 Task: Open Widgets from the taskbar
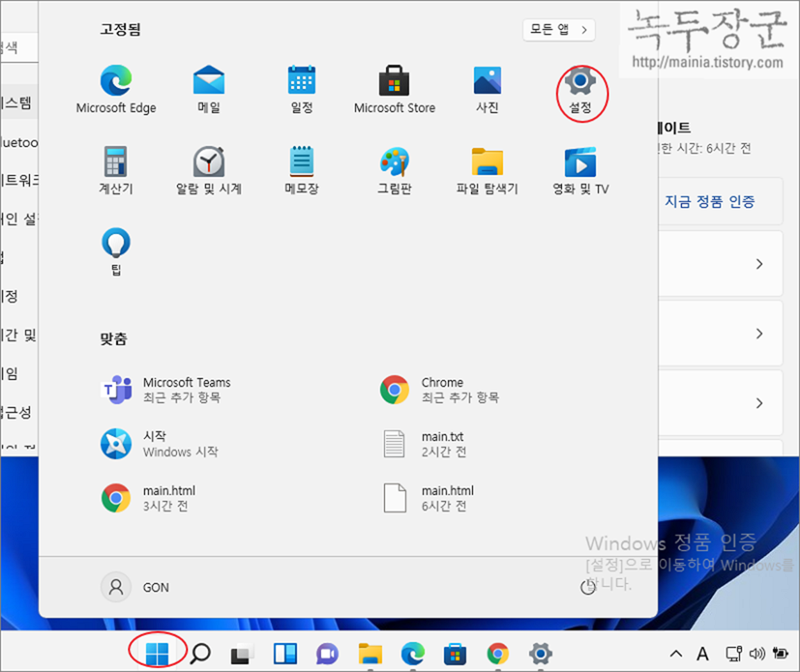[285, 653]
